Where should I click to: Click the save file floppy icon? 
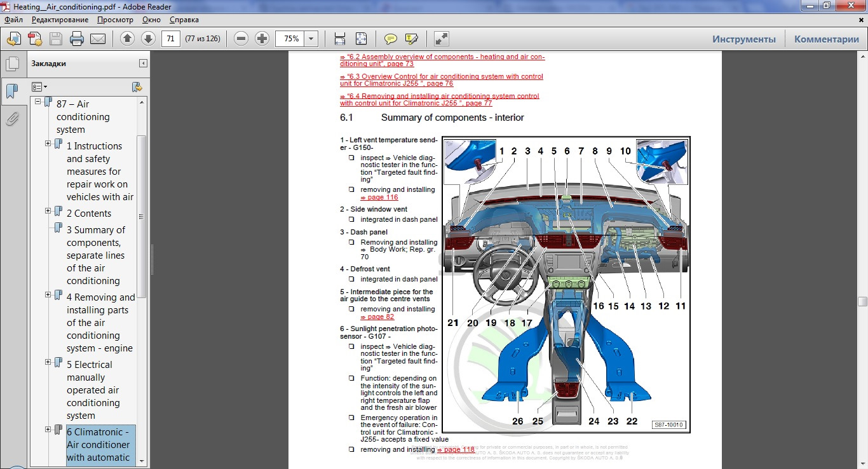point(56,39)
